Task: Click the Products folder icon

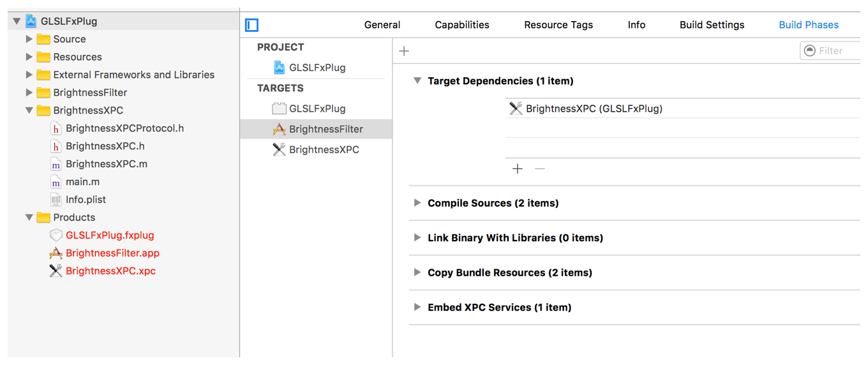Action: (43, 218)
